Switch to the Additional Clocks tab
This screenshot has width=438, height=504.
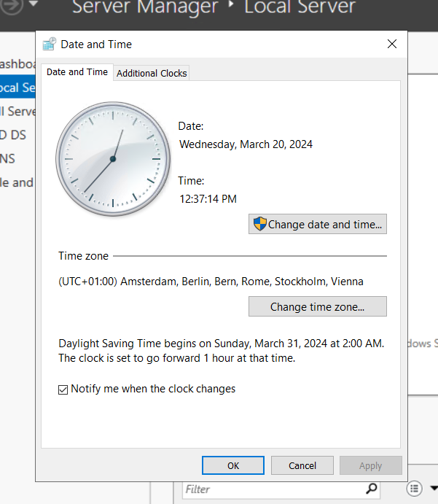click(x=152, y=73)
